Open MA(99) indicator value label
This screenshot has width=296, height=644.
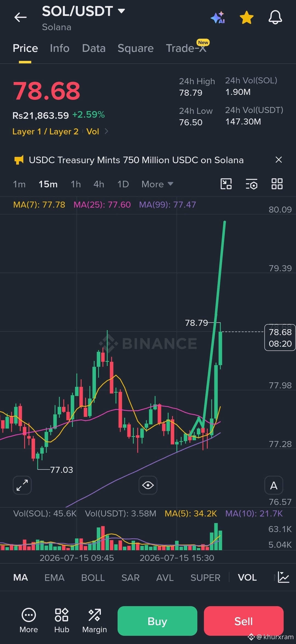(x=167, y=205)
